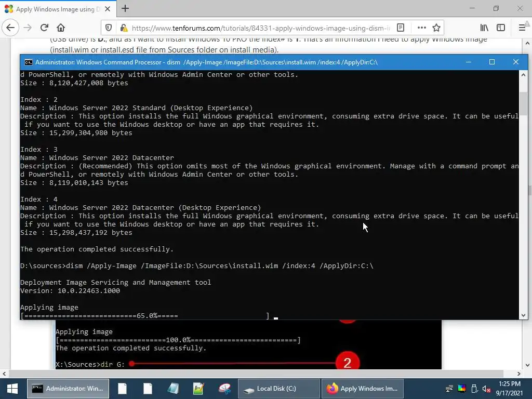532x399 pixels.
Task: Click 'Size : 8,119,010,143 bytes' line
Action: pyautogui.click(x=74, y=182)
